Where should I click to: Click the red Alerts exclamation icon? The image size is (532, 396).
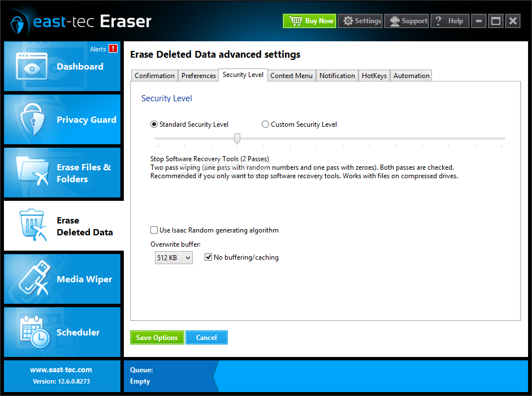(113, 49)
